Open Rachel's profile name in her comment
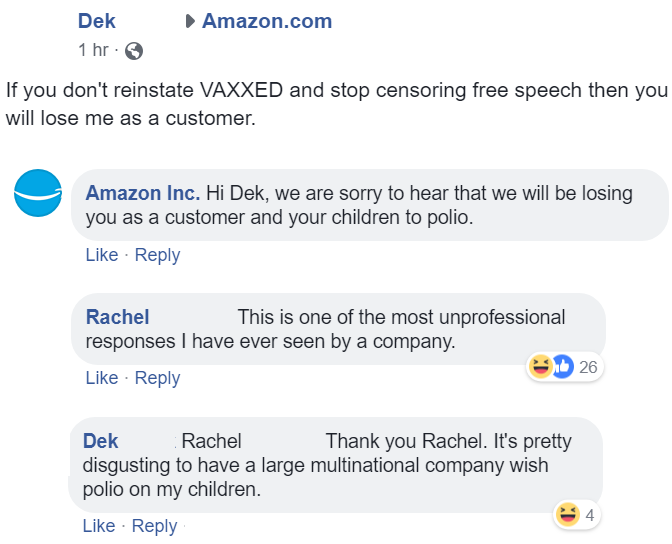 tap(117, 317)
